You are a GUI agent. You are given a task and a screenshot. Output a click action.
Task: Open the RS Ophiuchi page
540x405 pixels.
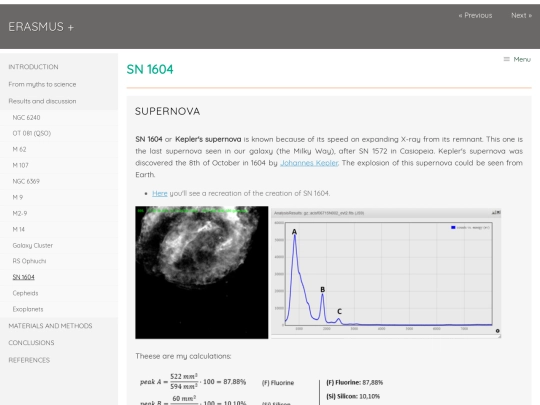tap(29, 261)
